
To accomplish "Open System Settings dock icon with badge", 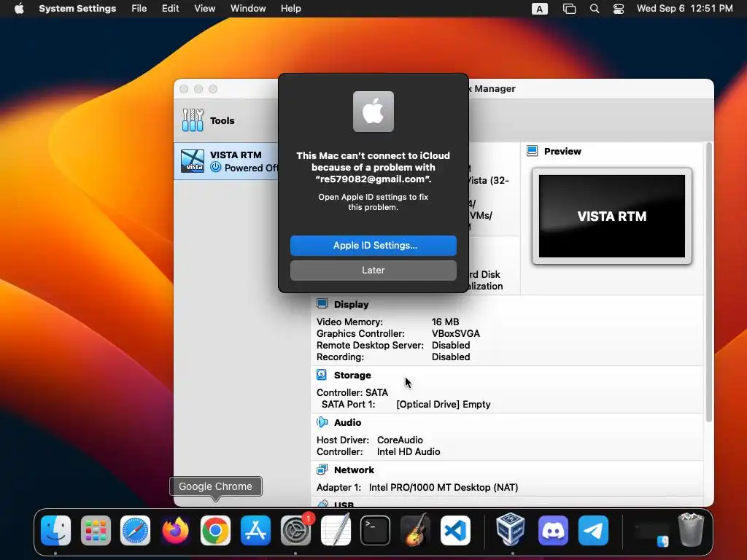I will coord(295,530).
